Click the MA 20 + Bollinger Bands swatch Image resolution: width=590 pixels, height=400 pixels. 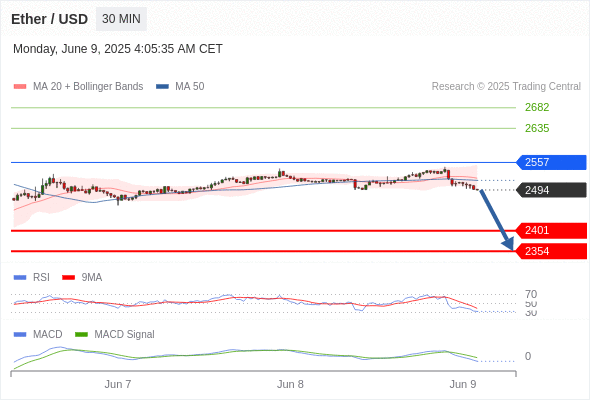20,87
